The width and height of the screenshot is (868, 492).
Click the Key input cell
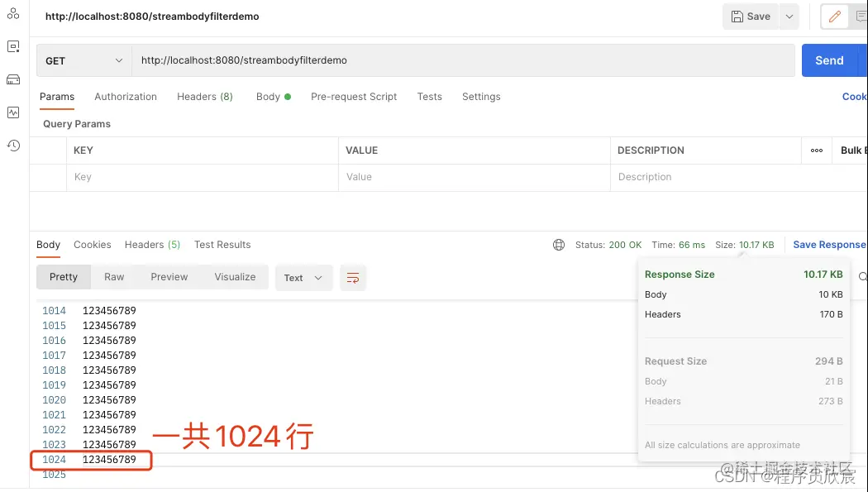click(203, 177)
